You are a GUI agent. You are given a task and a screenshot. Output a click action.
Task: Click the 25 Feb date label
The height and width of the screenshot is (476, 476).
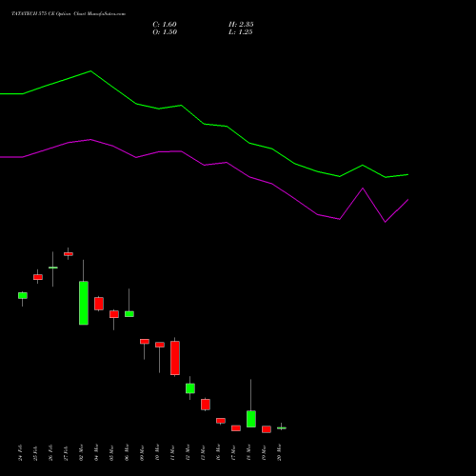pyautogui.click(x=35, y=452)
